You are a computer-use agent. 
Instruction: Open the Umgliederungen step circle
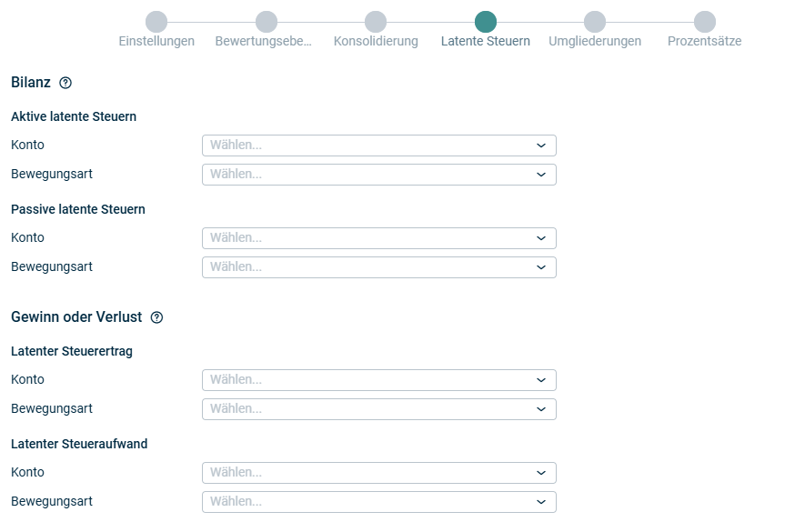click(595, 22)
